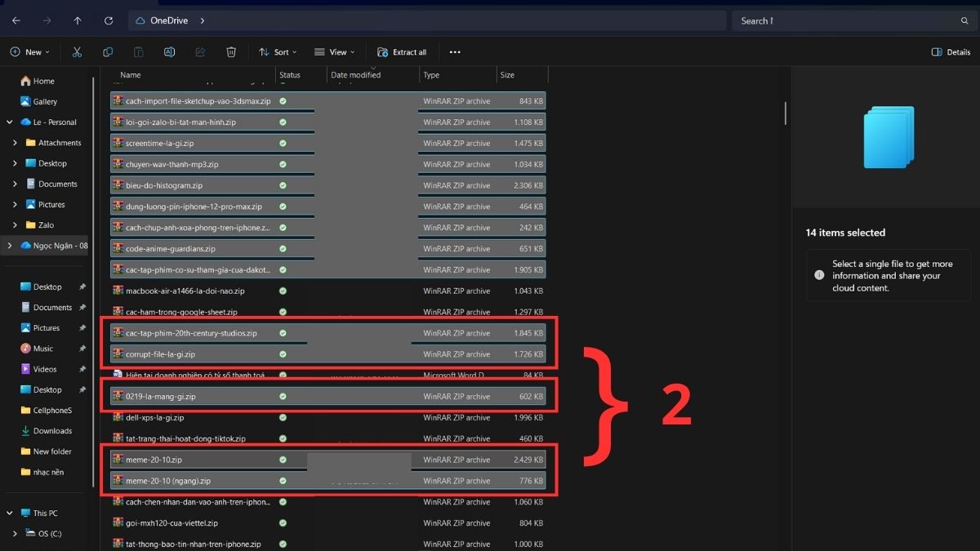Click the Up navigation arrow button
980x551 pixels.
point(77,20)
